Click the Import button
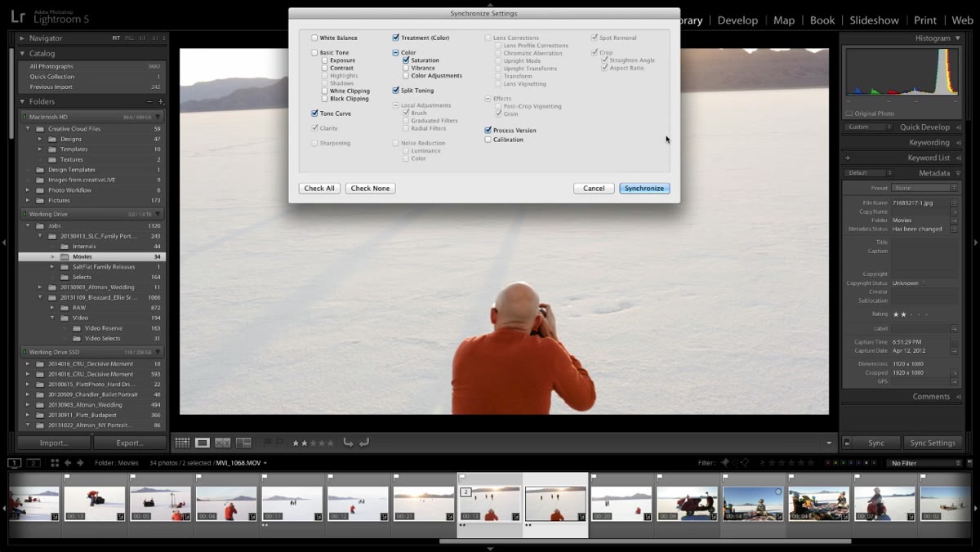980x552 pixels. coord(54,443)
